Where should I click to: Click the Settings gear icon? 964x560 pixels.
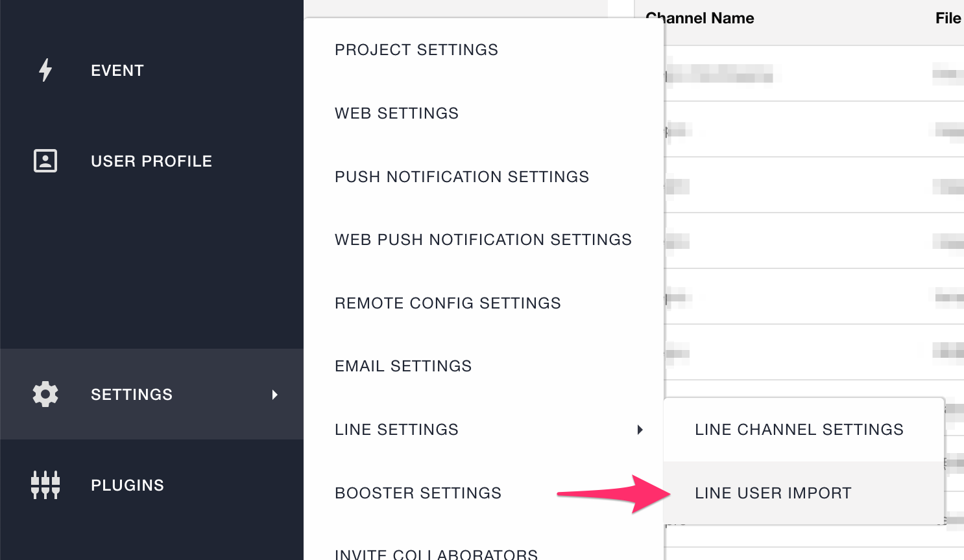point(45,394)
